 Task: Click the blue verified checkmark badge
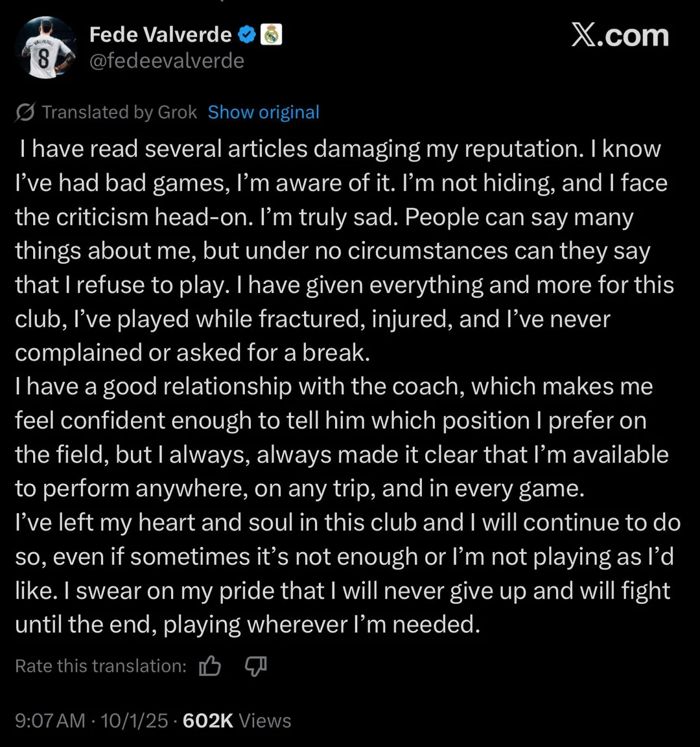coord(247,34)
